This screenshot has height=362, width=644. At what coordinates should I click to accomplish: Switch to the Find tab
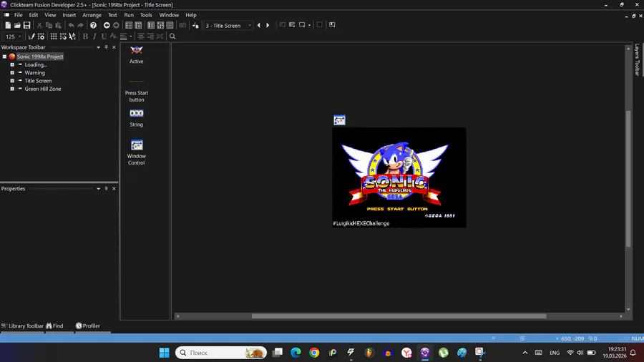[54, 326]
